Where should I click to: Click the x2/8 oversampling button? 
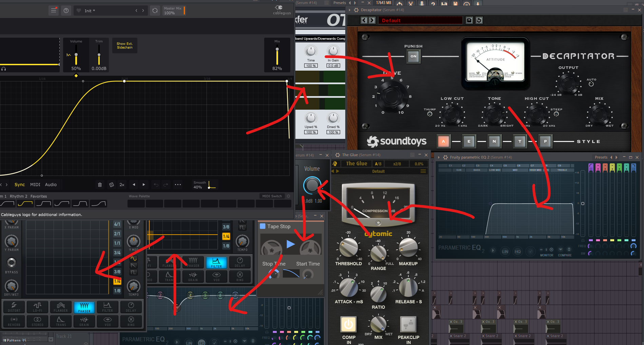pyautogui.click(x=397, y=164)
